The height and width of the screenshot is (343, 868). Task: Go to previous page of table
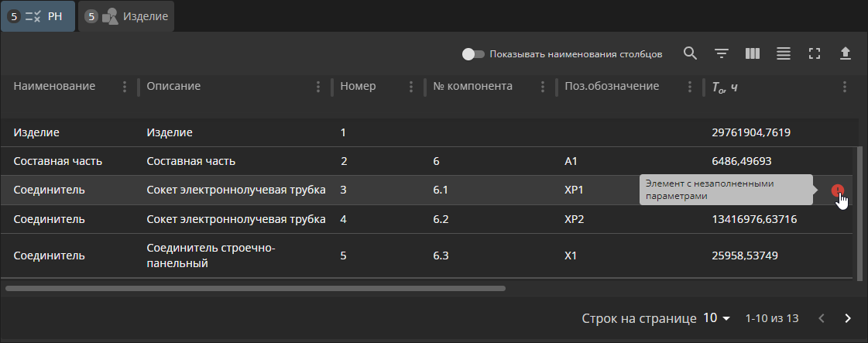point(822,318)
